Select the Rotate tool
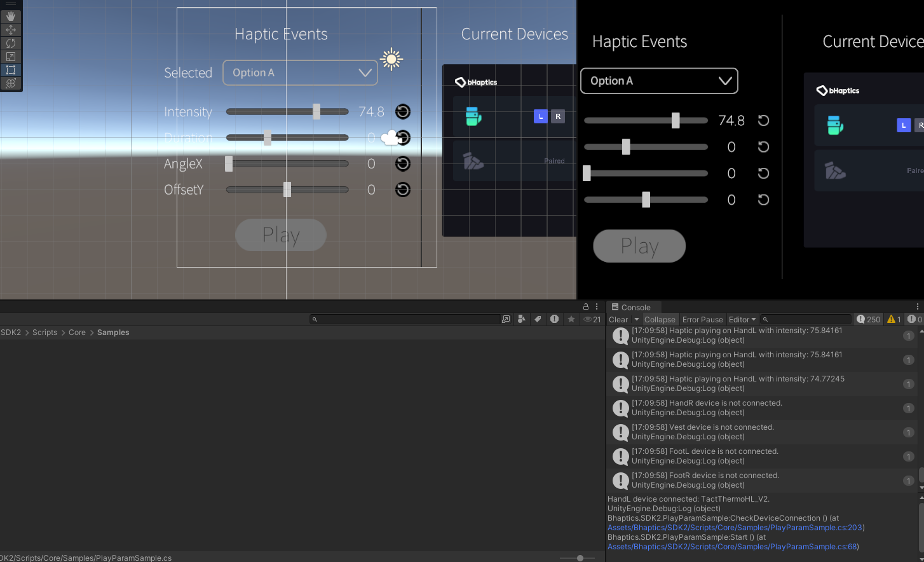This screenshot has width=924, height=562. 11,43
